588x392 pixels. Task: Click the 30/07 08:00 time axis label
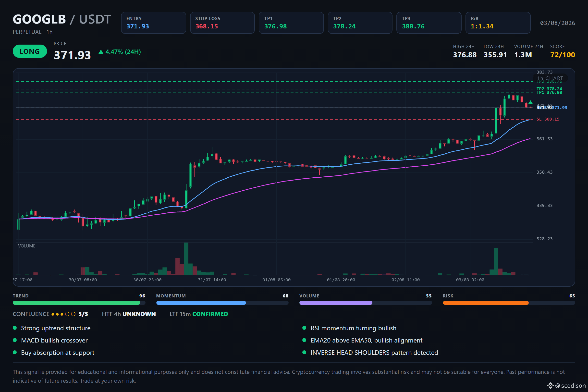pyautogui.click(x=83, y=280)
